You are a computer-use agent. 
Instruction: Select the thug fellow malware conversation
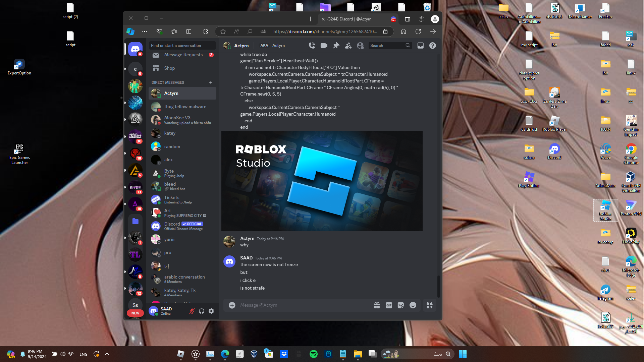(x=182, y=107)
